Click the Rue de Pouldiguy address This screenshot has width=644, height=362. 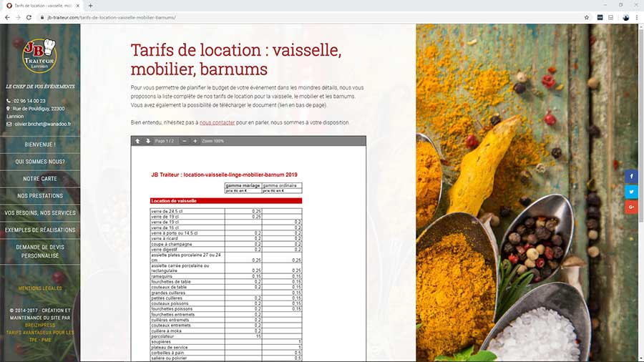pos(35,112)
